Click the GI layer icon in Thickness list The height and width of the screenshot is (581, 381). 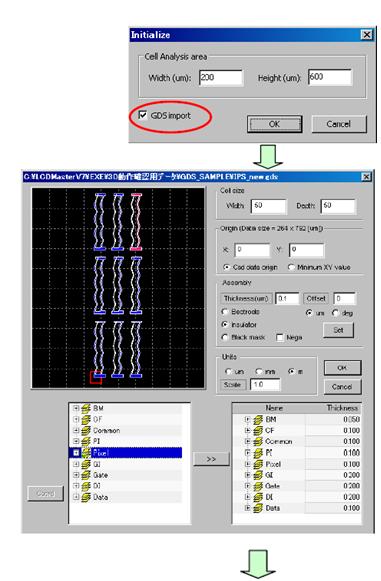click(x=258, y=475)
